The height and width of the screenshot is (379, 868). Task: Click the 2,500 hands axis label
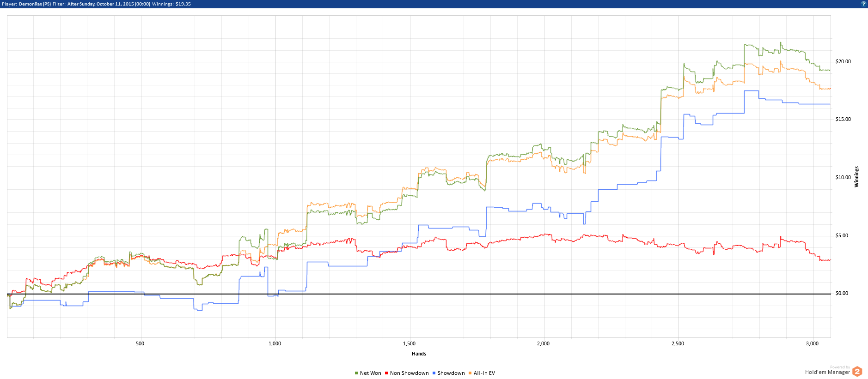678,343
